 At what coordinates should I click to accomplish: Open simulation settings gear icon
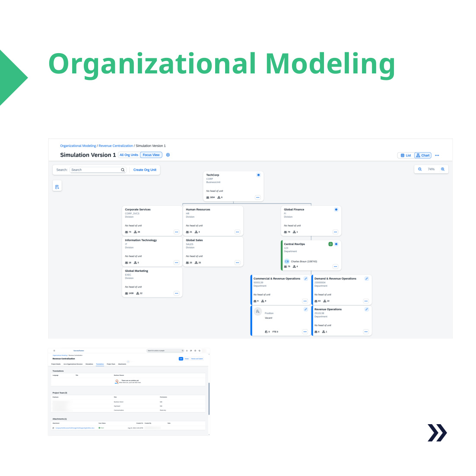point(168,155)
